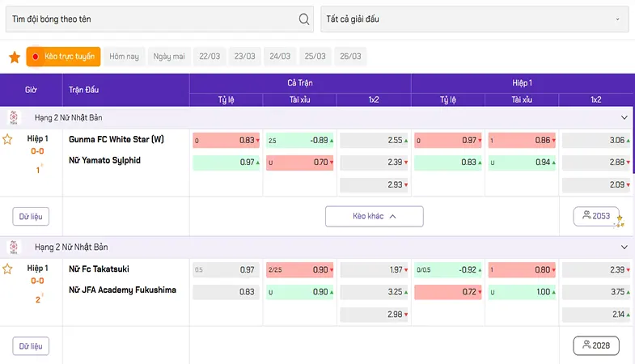Pick Gunma match draw odds 2.93
Screen dimensions: 635x364
coord(374,184)
